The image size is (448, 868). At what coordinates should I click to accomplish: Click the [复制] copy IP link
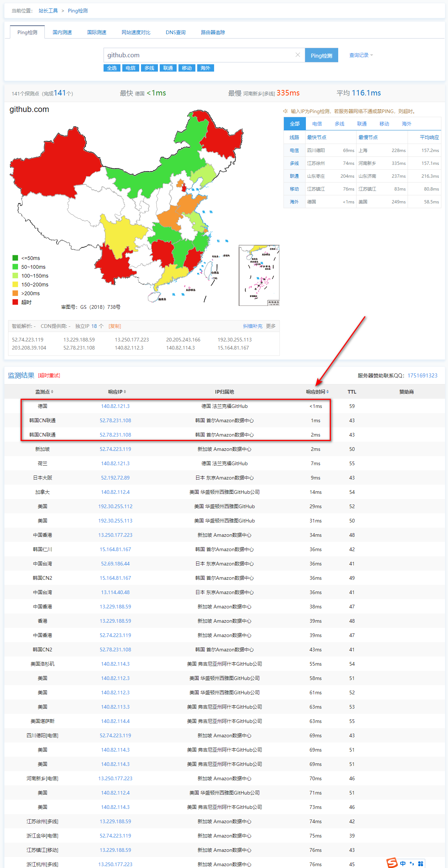(115, 326)
